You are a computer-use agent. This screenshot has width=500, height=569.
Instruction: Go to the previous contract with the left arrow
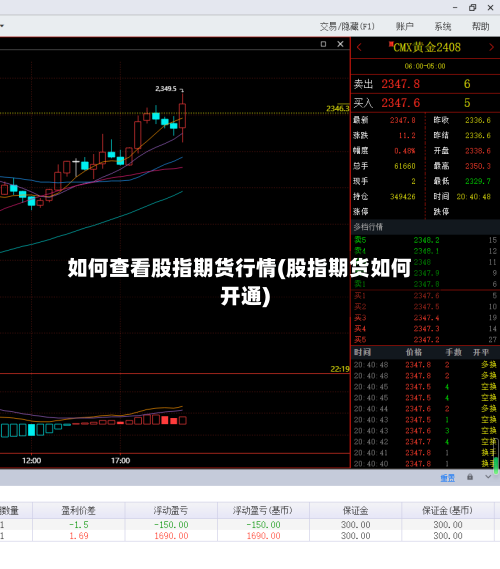point(359,47)
